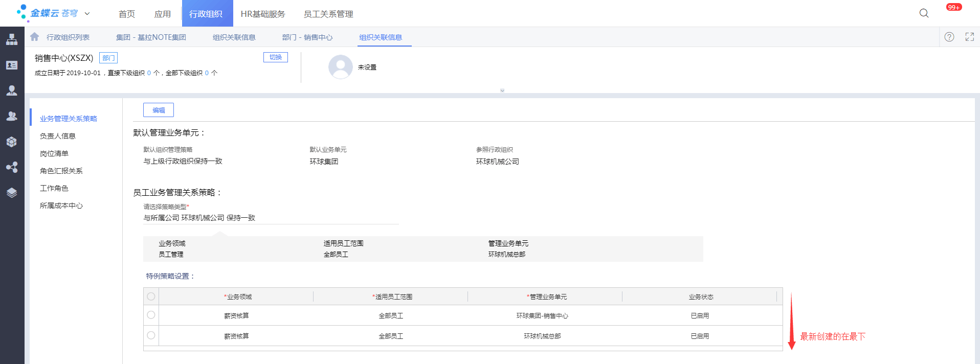This screenshot has width=980, height=364.
Task: Open the ID card sidebar icon
Action: [12, 65]
